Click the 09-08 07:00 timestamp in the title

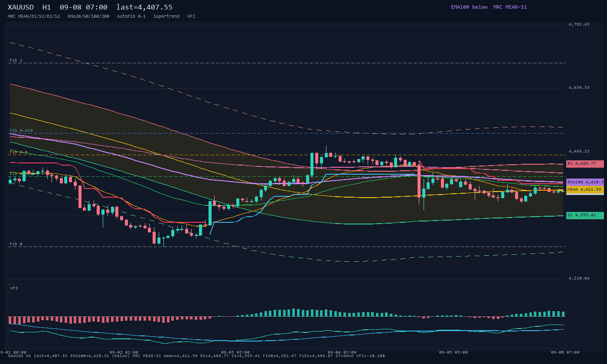[84, 7]
